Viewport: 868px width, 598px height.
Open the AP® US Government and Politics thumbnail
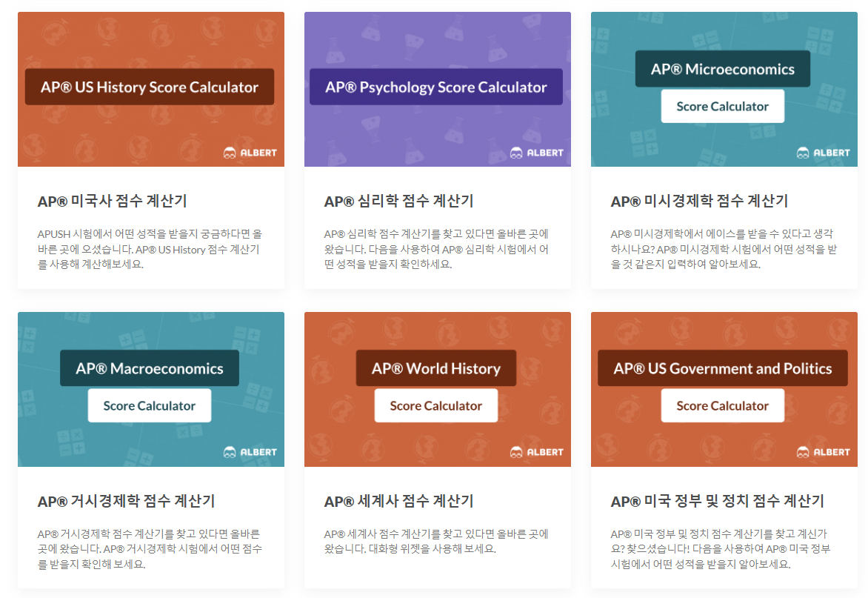tap(724, 389)
